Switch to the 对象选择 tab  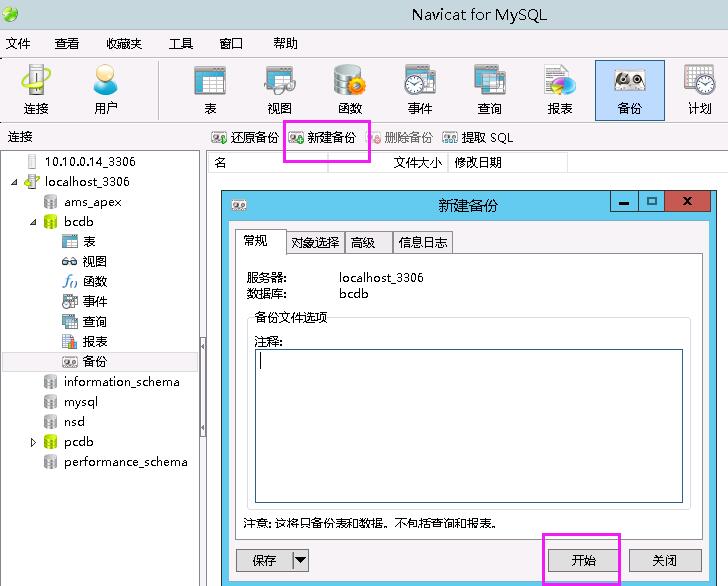point(315,242)
